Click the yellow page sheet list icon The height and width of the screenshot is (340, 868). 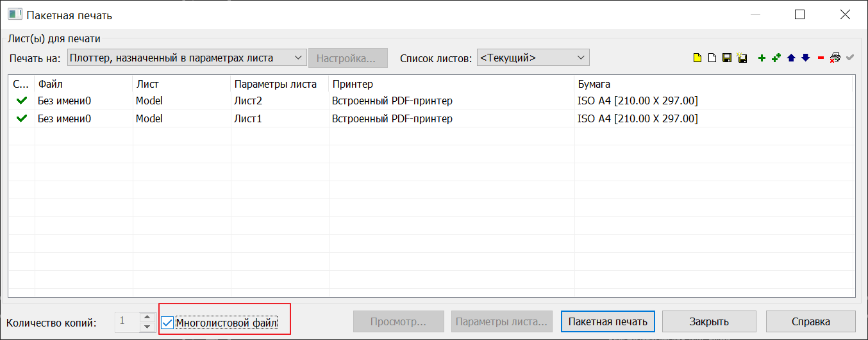pyautogui.click(x=697, y=58)
